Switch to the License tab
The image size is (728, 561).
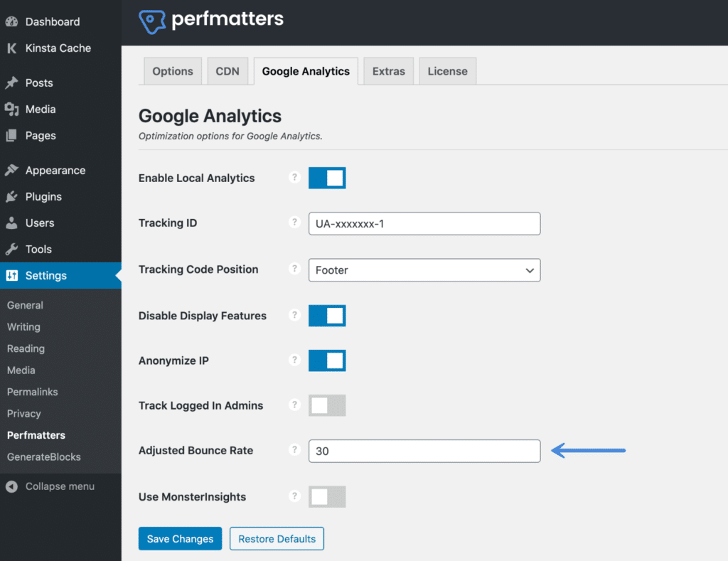click(448, 71)
